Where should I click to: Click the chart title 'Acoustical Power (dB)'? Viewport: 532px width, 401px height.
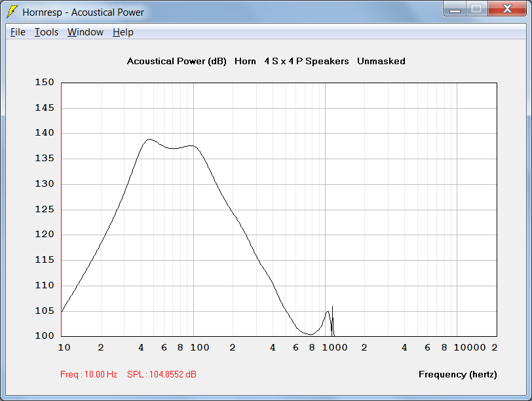[x=176, y=62]
